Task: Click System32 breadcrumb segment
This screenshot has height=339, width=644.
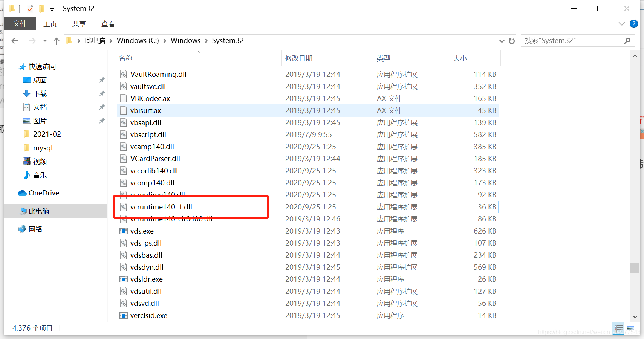Action: coord(228,40)
